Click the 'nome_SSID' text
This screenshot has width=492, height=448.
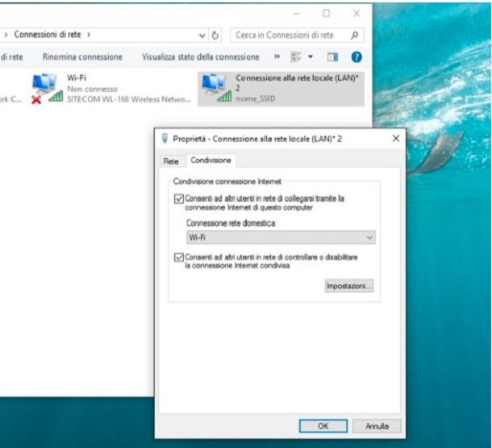pyautogui.click(x=256, y=98)
